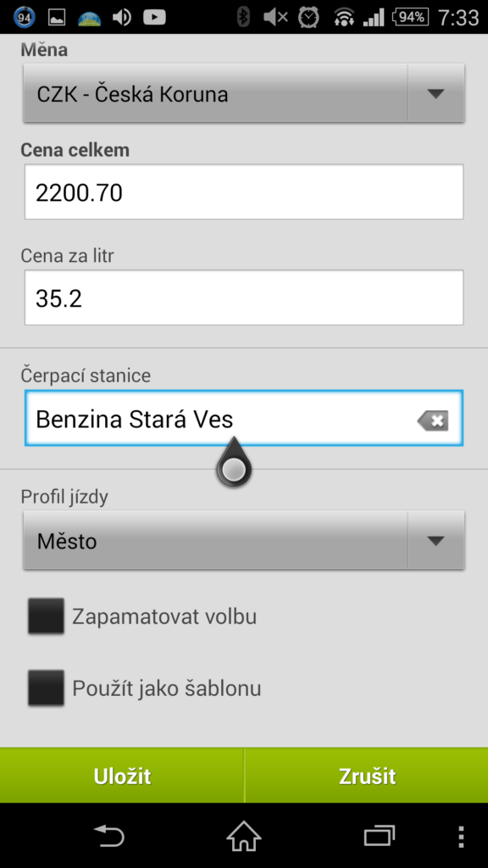Tap the arrow on the CZK dropdown
The image size is (488, 868).
[x=436, y=93]
